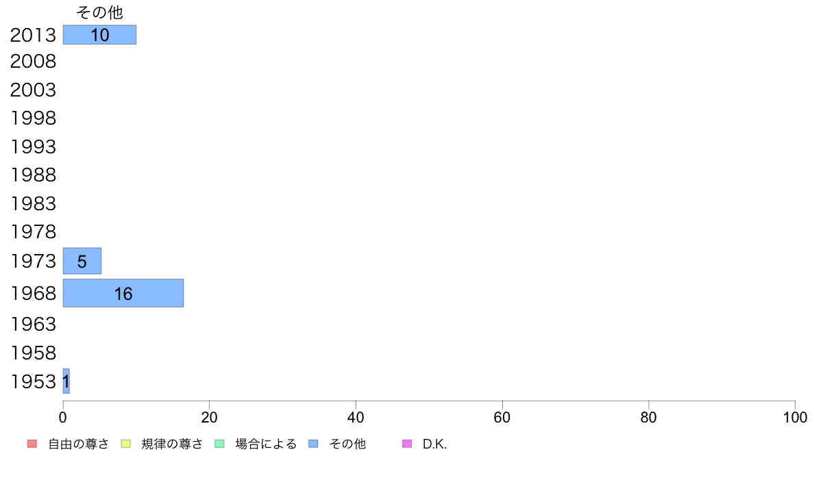The width and height of the screenshot is (814, 504).
Task: Select the 1988 year axis label
Action: point(33,175)
